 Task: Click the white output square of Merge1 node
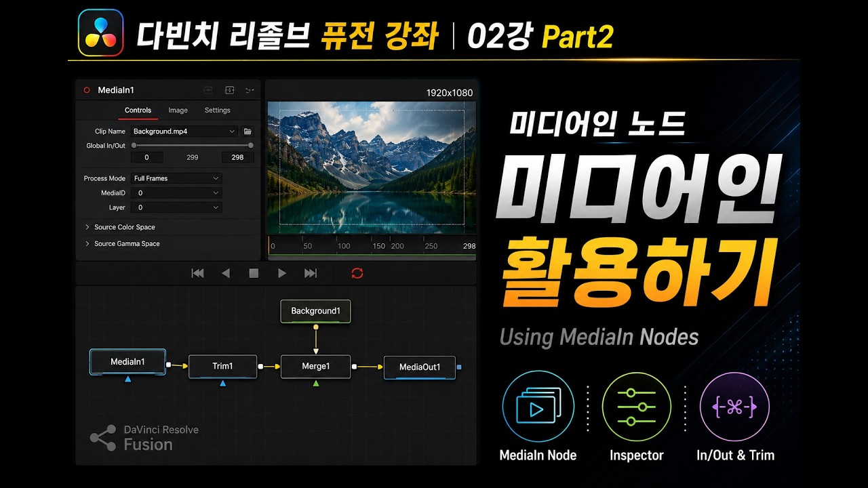point(354,367)
